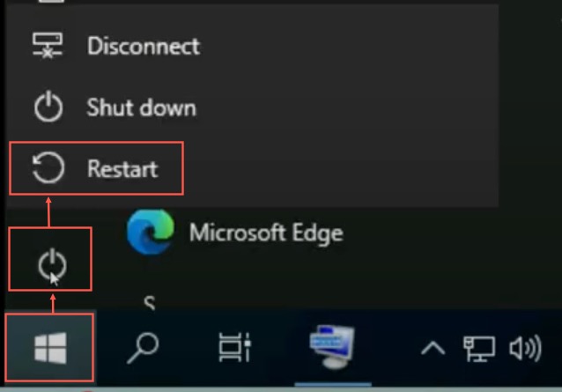
Task: Open the Microsoft Edge logo icon
Action: 150,232
